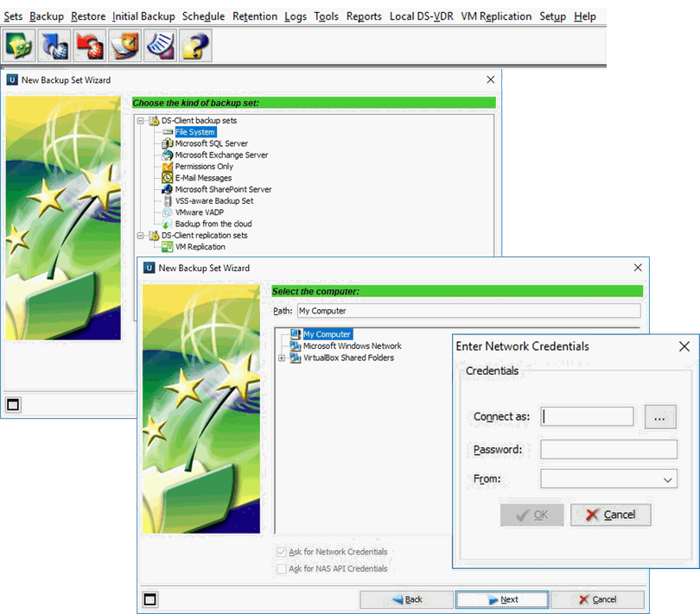This screenshot has height=614, width=700.
Task: Focus the Password input field
Action: point(608,449)
